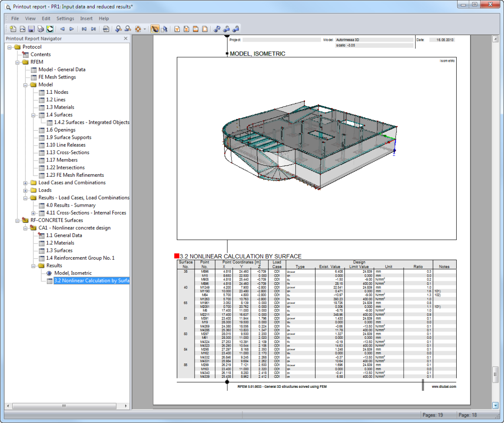Click the create new printout report icon
This screenshot has width=504, height=423.
[13, 29]
